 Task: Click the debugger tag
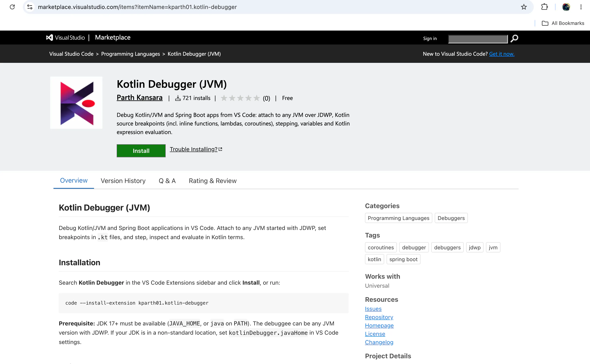point(414,247)
